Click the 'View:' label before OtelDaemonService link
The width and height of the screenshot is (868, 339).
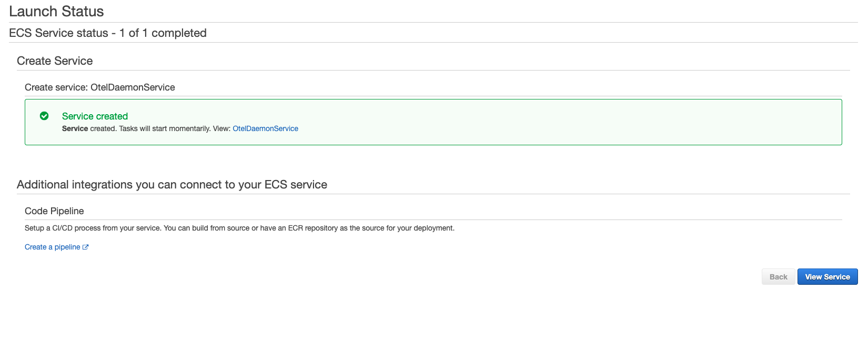pos(221,128)
